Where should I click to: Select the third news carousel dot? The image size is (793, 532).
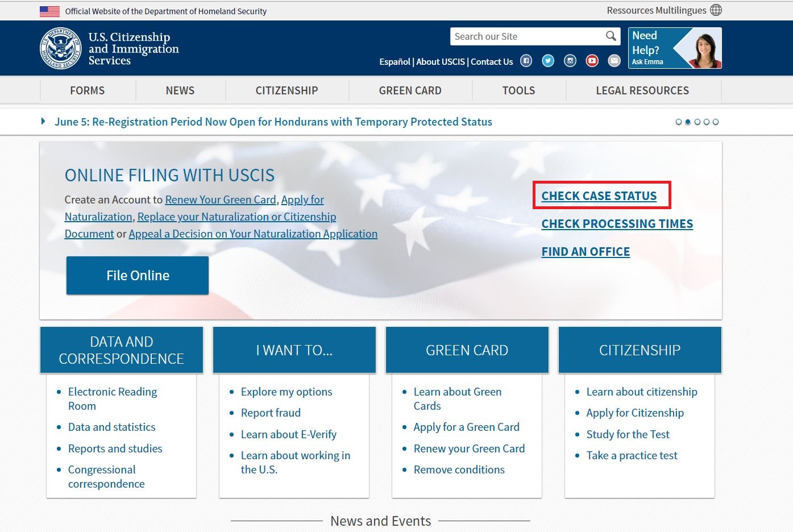[697, 122]
